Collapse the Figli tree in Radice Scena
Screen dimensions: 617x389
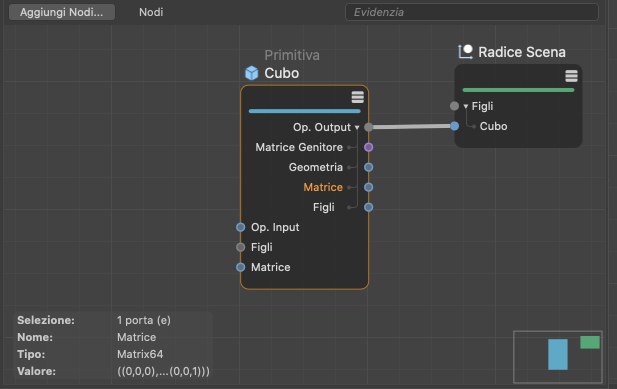[466, 106]
